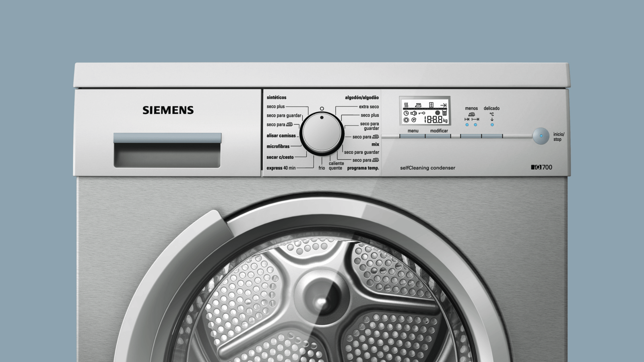The width and height of the screenshot is (644, 362).
Task: Select the microfibras program
Action: pos(278,146)
